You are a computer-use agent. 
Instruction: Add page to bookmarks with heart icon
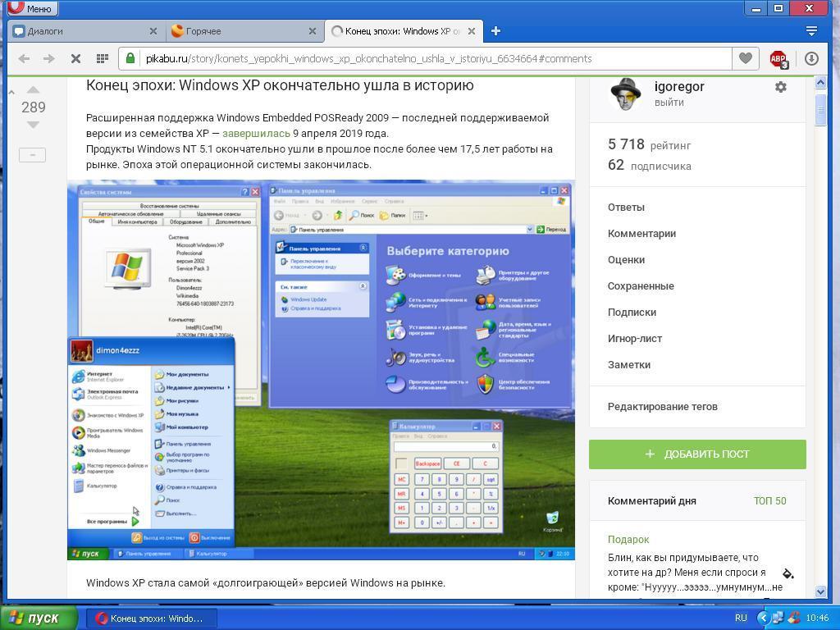click(745, 58)
